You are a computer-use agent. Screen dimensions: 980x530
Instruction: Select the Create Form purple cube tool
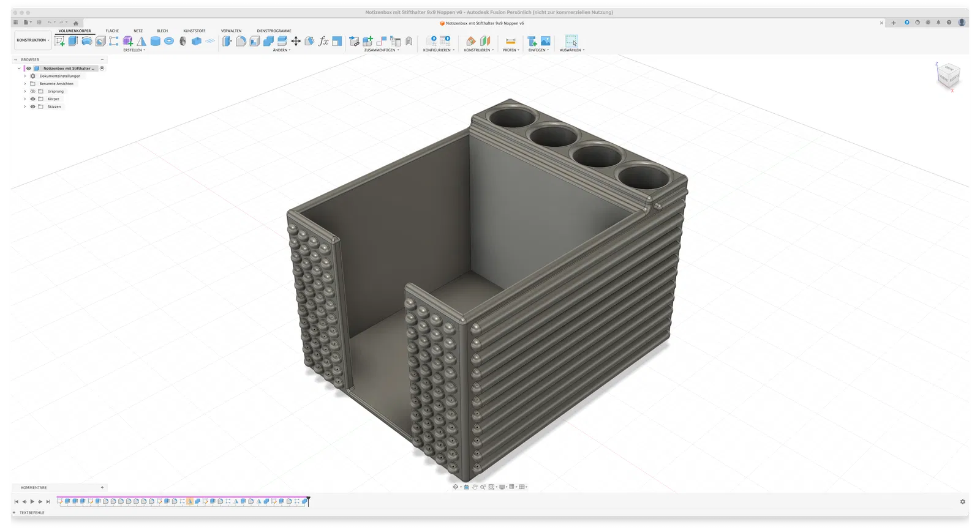coord(128,41)
